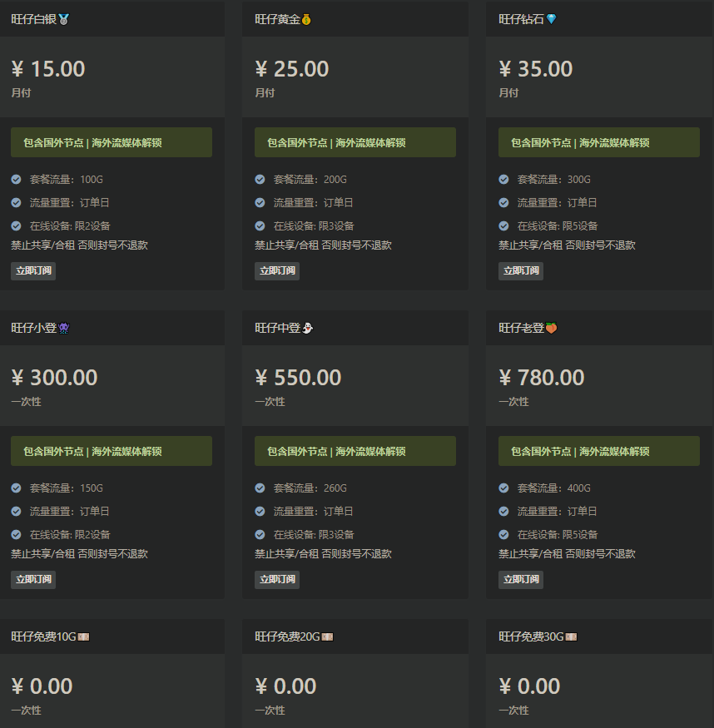Click the banknote icon beside 旺仔免费30G
714x728 pixels.
click(571, 637)
